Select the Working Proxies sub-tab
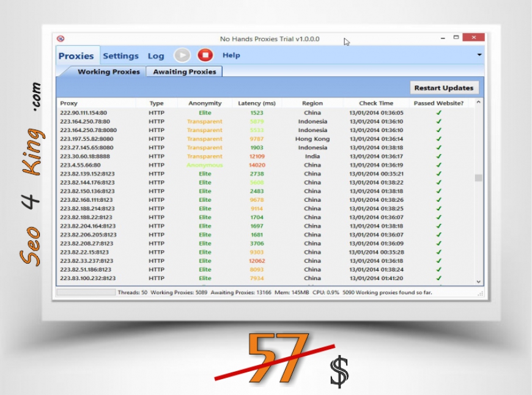The image size is (532, 395). [x=109, y=72]
